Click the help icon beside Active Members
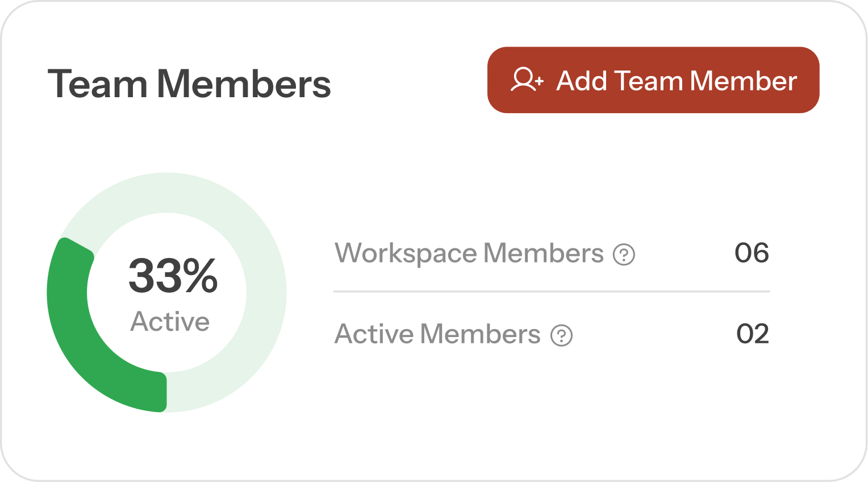 click(x=561, y=335)
